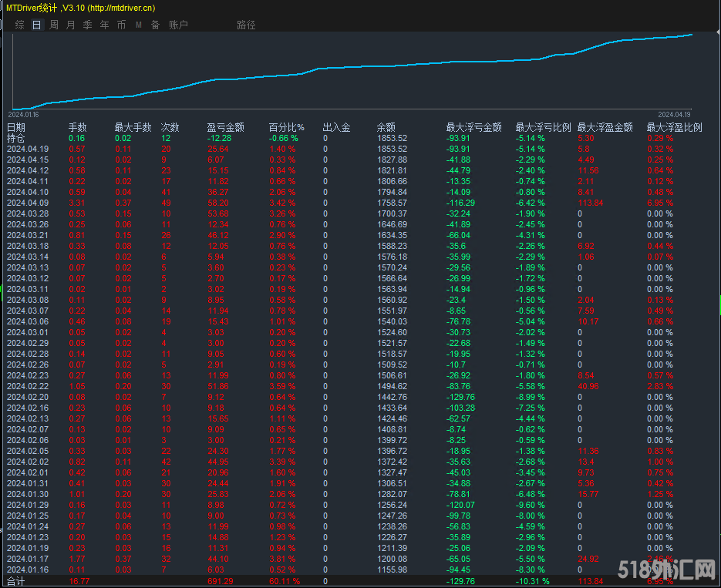
Task: Switch to the 备 tab
Action: (155, 25)
